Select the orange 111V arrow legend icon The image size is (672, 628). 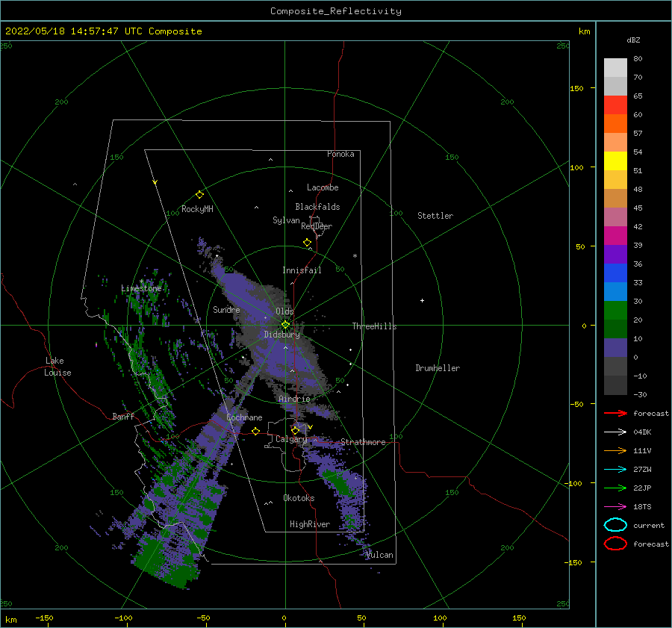[x=615, y=450]
